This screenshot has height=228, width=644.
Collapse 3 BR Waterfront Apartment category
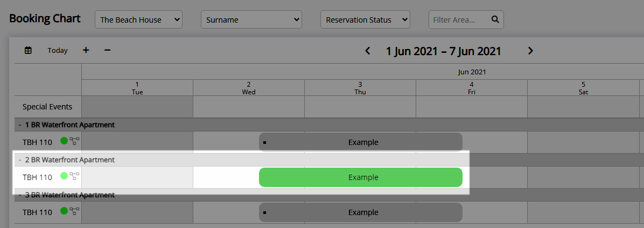point(20,195)
